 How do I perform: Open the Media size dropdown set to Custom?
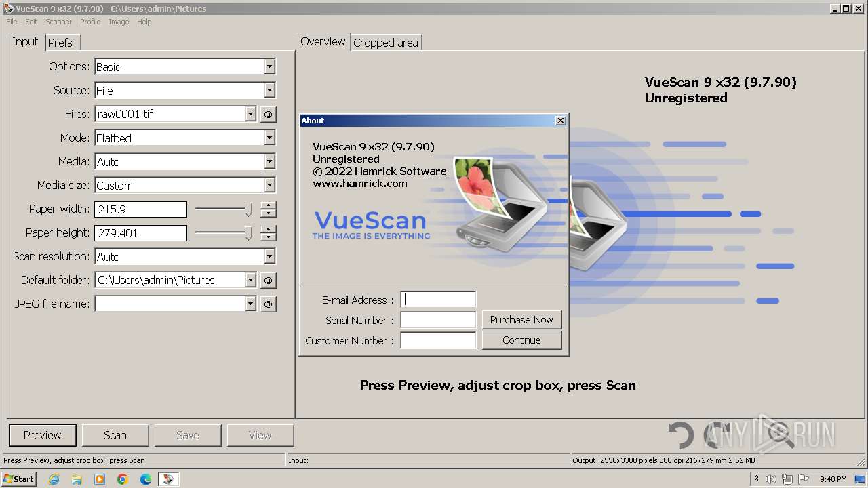269,185
